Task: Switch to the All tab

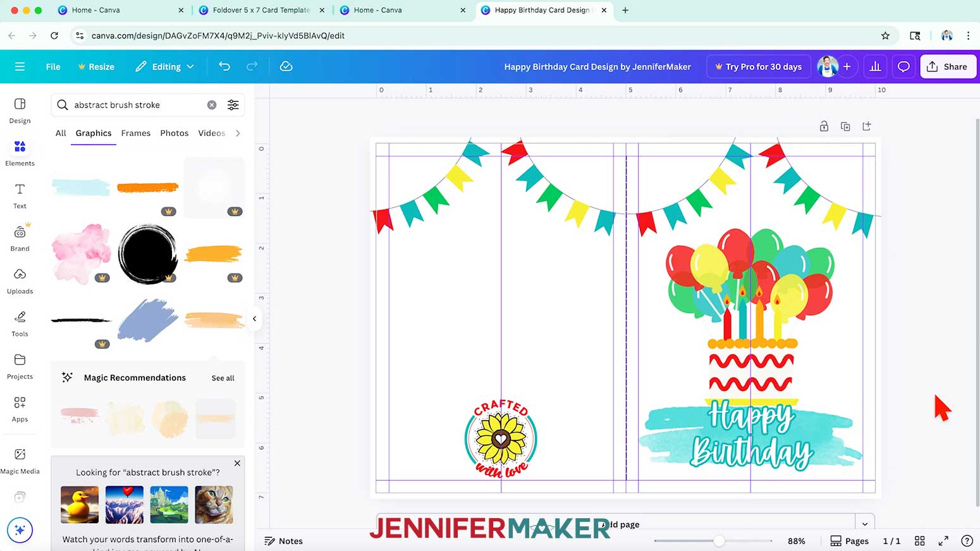Action: 61,133
